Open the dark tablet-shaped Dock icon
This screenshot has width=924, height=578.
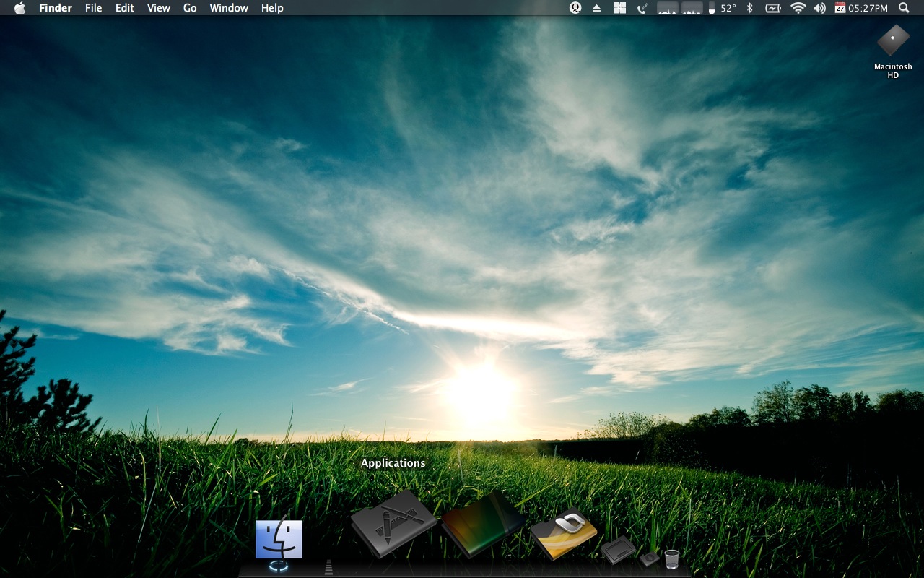[x=618, y=551]
